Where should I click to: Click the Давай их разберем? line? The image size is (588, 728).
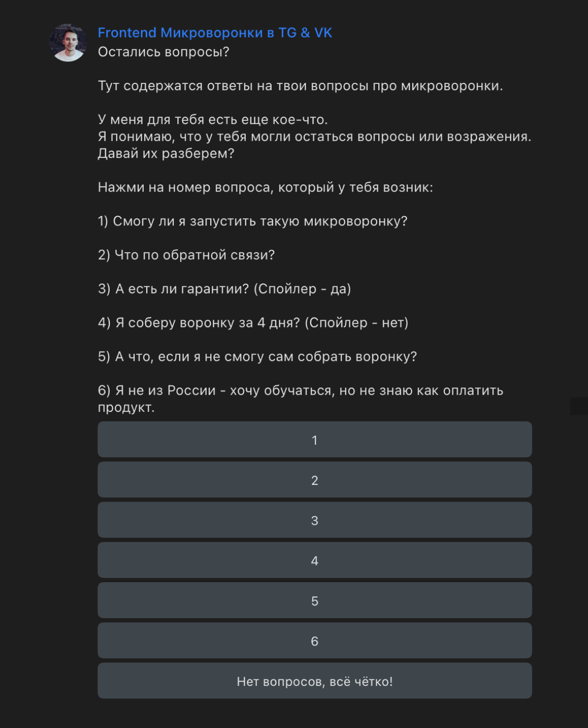166,154
